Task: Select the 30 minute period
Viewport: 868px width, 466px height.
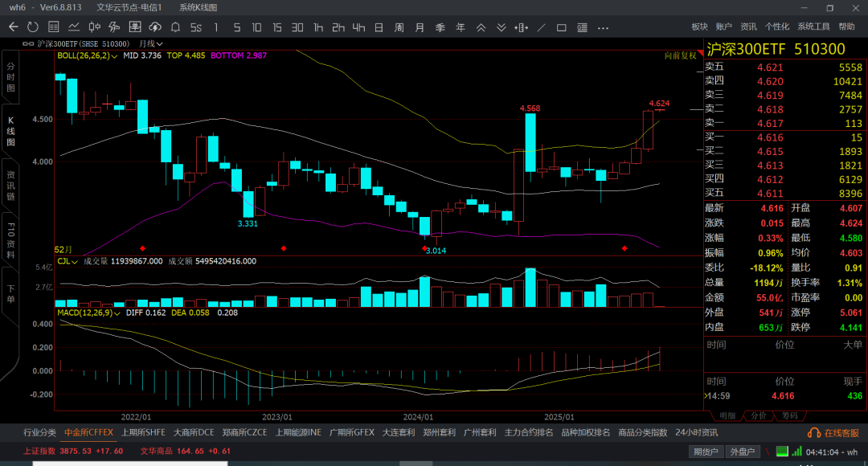Action: 297,27
